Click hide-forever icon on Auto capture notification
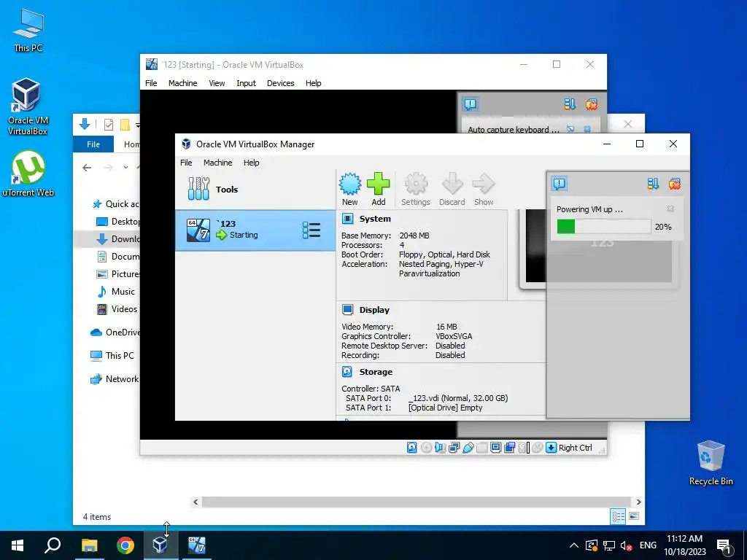Screen dimensions: 747x560 point(570,129)
